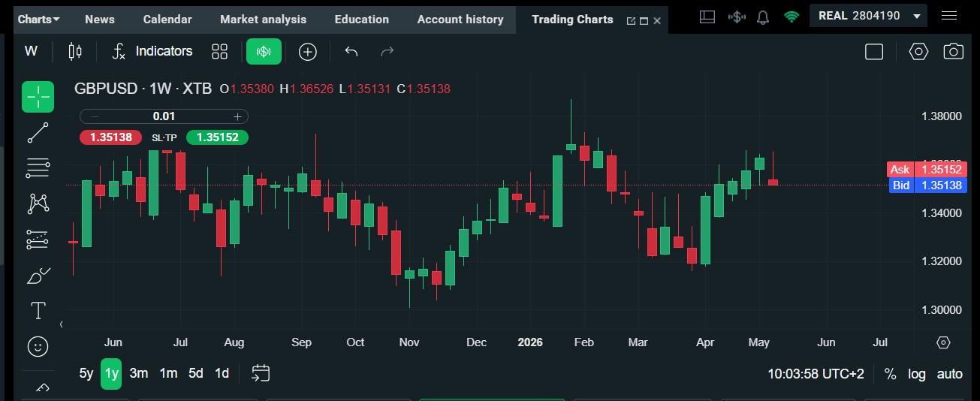980x401 pixels.
Task: Add symbol with the plus circle icon
Action: tap(308, 51)
